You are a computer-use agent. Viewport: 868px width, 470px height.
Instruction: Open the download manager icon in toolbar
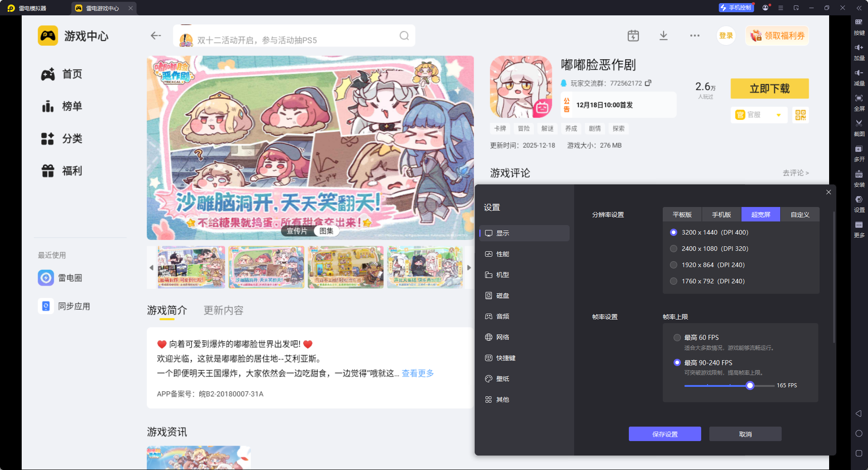pos(663,35)
